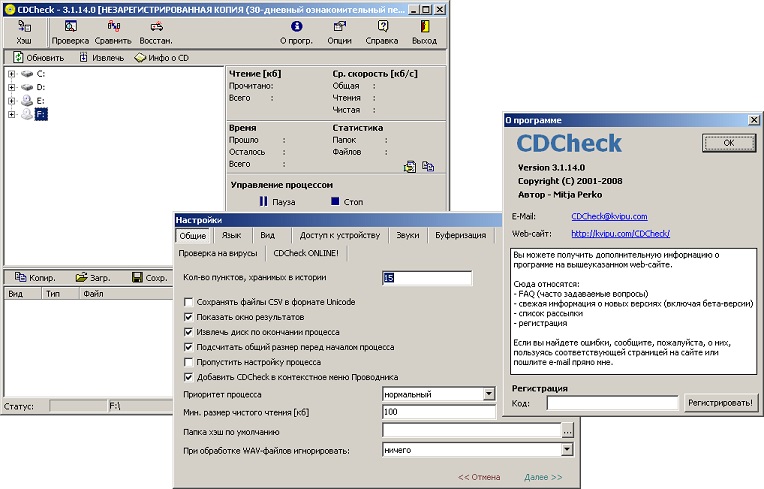Select CD drive E: in the tree
The image size is (764, 489).
pos(40,101)
